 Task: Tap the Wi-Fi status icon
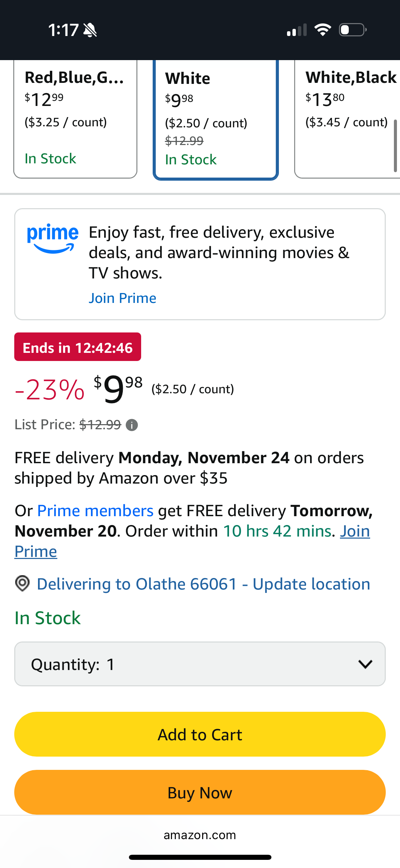tap(323, 30)
